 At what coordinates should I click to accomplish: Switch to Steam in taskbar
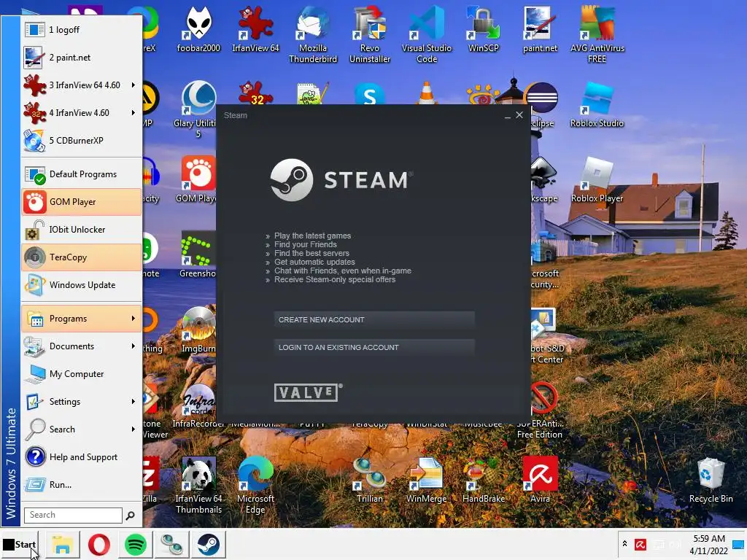coord(208,544)
